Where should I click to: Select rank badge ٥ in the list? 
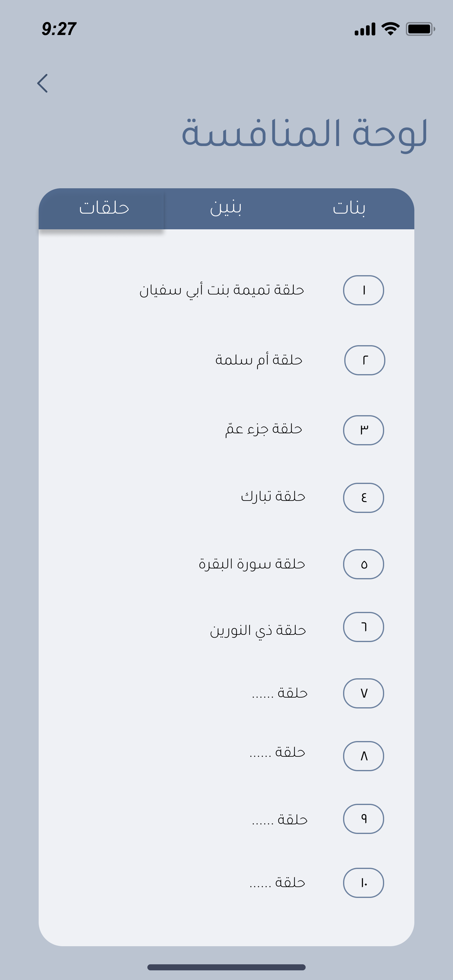(x=364, y=564)
